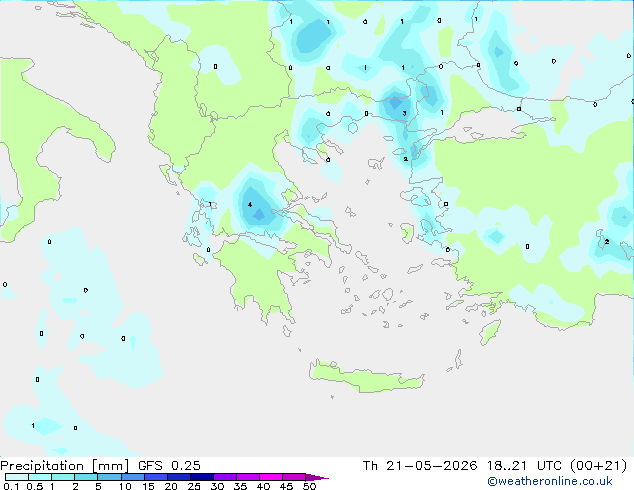Click the '50' legend scale label

[309, 486]
